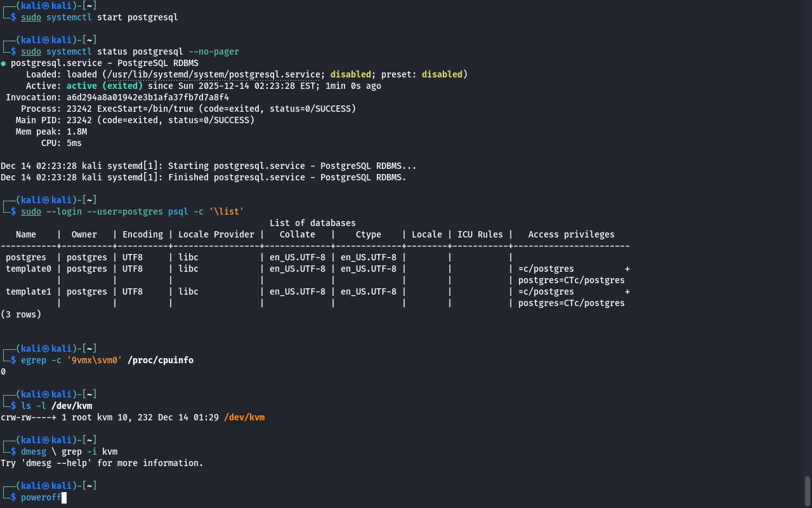
Task: Click the "Try 'dmesg --help'" message line
Action: click(x=102, y=463)
